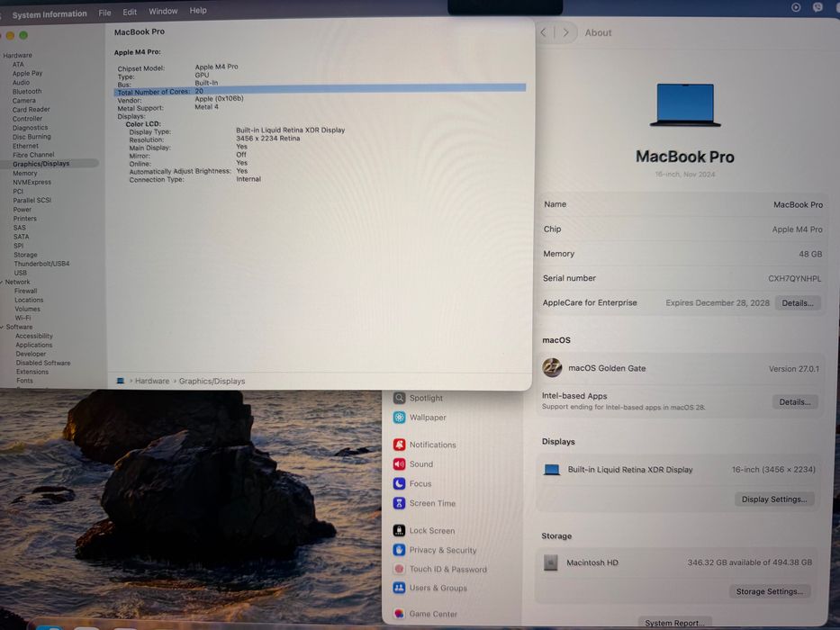The height and width of the screenshot is (630, 840).
Task: Collapse the Network section in sidebar
Action: [x=2, y=283]
